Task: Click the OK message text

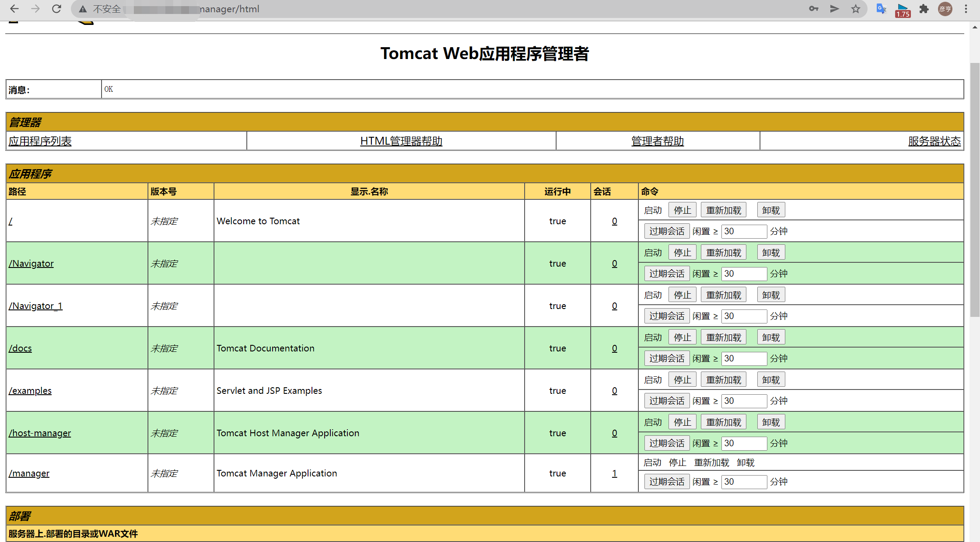Action: click(108, 89)
